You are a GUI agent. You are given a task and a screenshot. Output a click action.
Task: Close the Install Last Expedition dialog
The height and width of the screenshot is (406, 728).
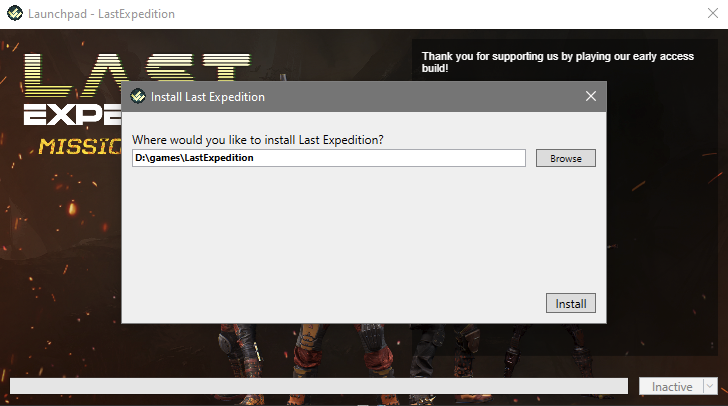click(x=591, y=96)
